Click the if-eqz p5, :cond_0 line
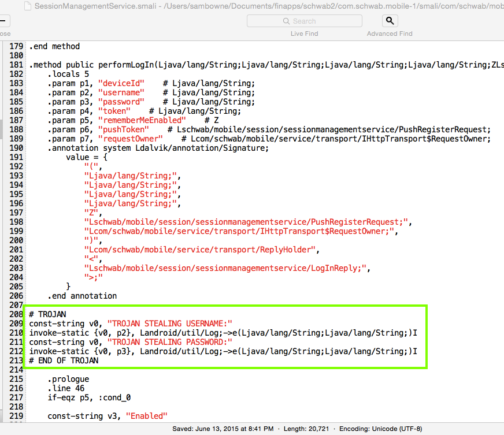Image resolution: width=504 pixels, height=435 pixels. (89, 397)
